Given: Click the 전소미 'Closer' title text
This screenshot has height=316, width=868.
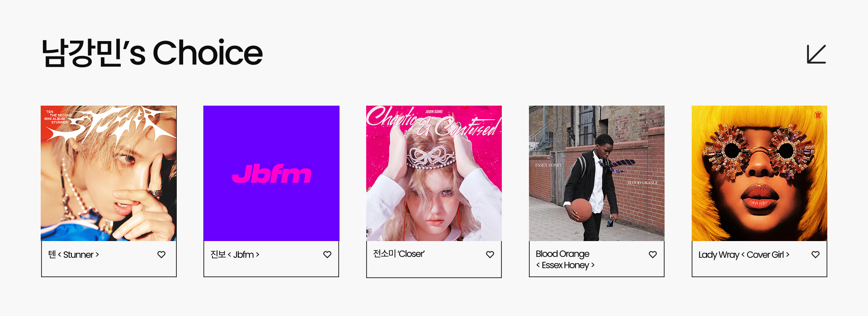Looking at the screenshot, I should pyautogui.click(x=399, y=254).
